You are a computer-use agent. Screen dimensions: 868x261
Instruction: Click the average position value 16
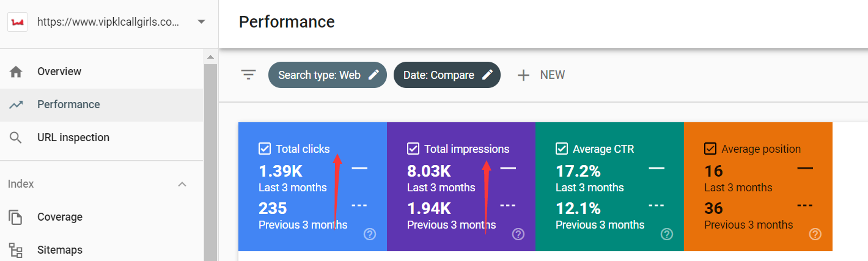pos(714,171)
